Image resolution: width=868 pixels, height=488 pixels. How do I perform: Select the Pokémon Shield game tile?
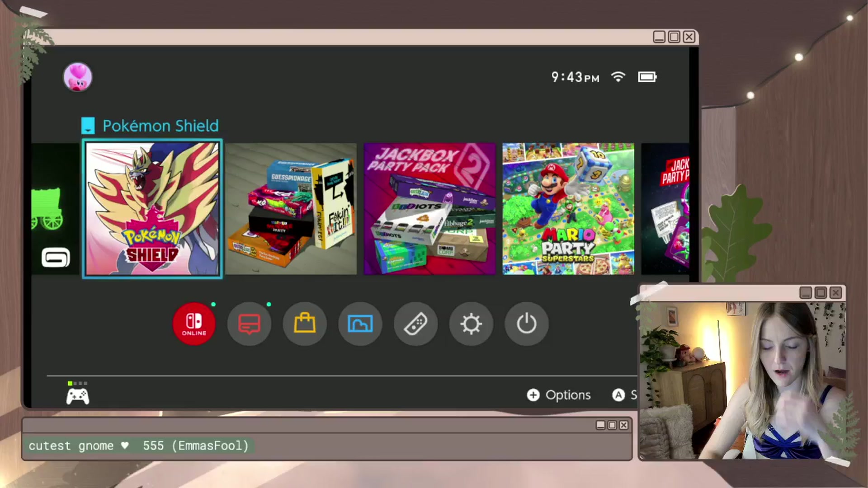click(x=152, y=209)
